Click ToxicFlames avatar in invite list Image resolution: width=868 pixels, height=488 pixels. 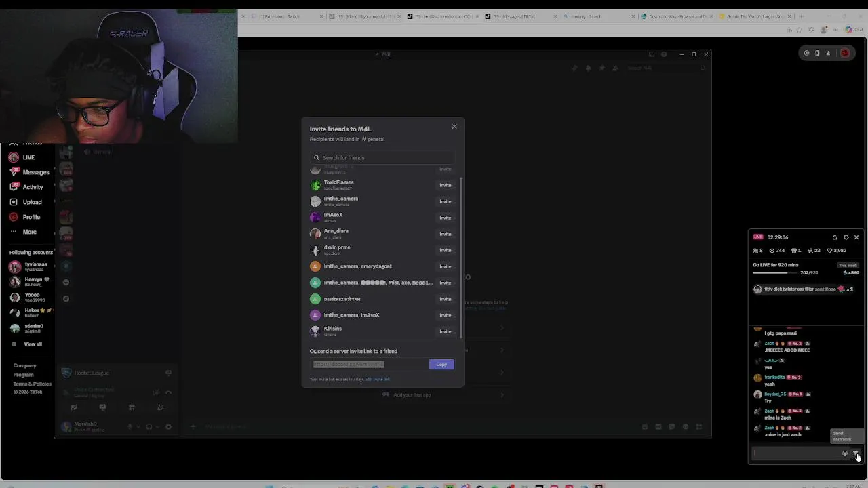(315, 185)
